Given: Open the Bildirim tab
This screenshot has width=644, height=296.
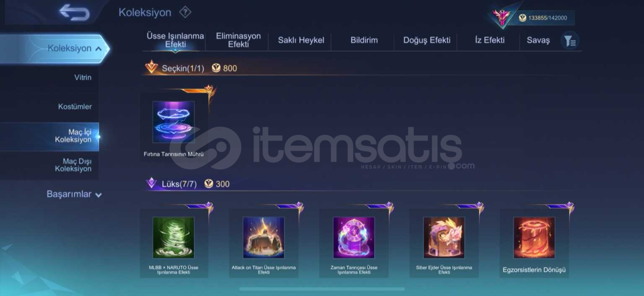Looking at the screenshot, I should click(x=364, y=40).
